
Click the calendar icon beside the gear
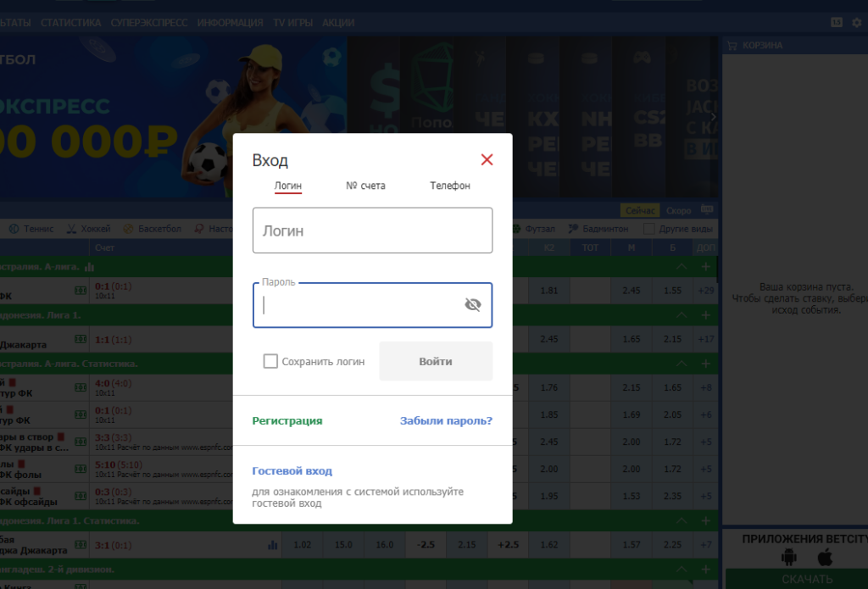coord(837,22)
